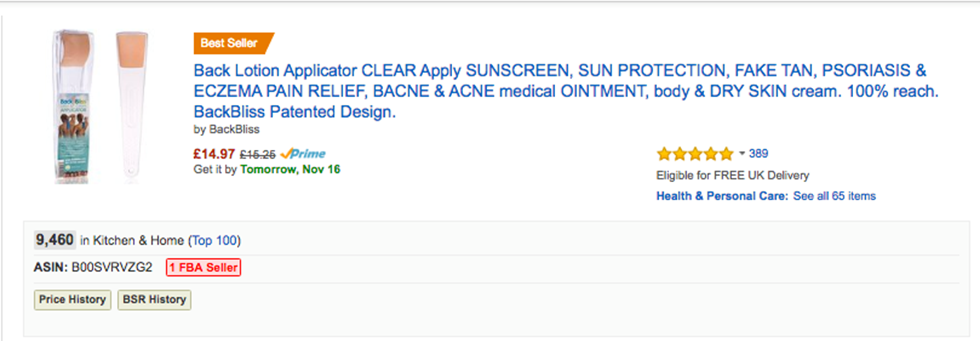Click the orange Best Seller badge
980x343 pixels.
point(233,43)
